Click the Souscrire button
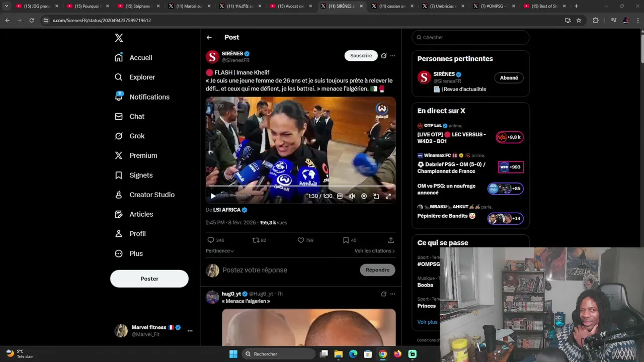The height and width of the screenshot is (362, 644). point(361,55)
